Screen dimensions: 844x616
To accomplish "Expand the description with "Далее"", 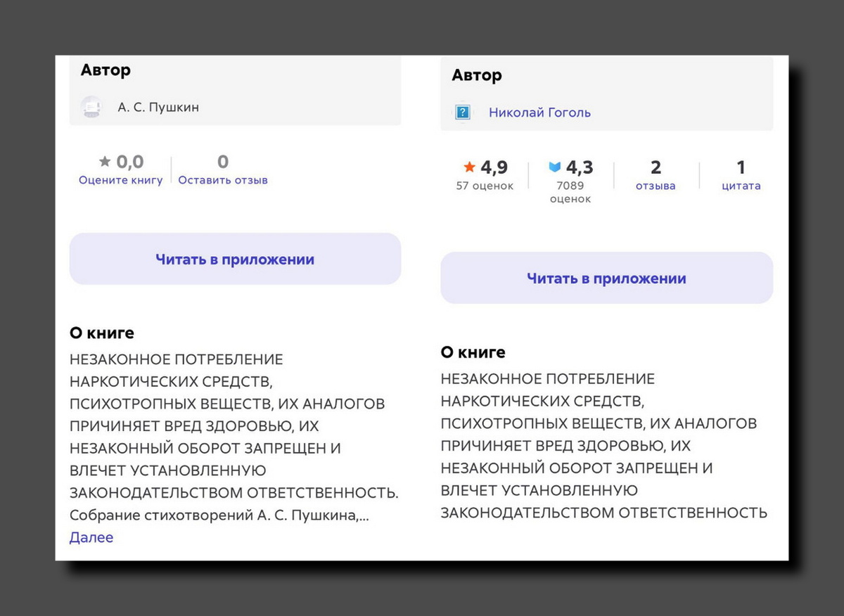I will click(91, 537).
